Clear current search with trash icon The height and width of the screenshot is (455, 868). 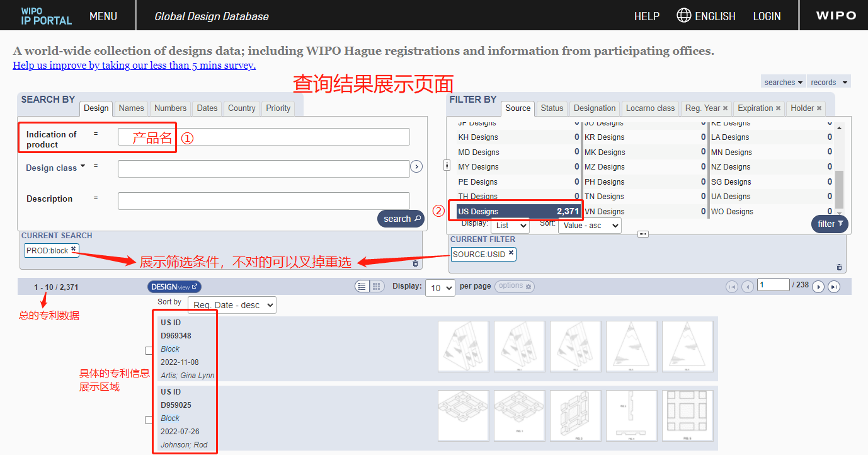click(x=415, y=263)
